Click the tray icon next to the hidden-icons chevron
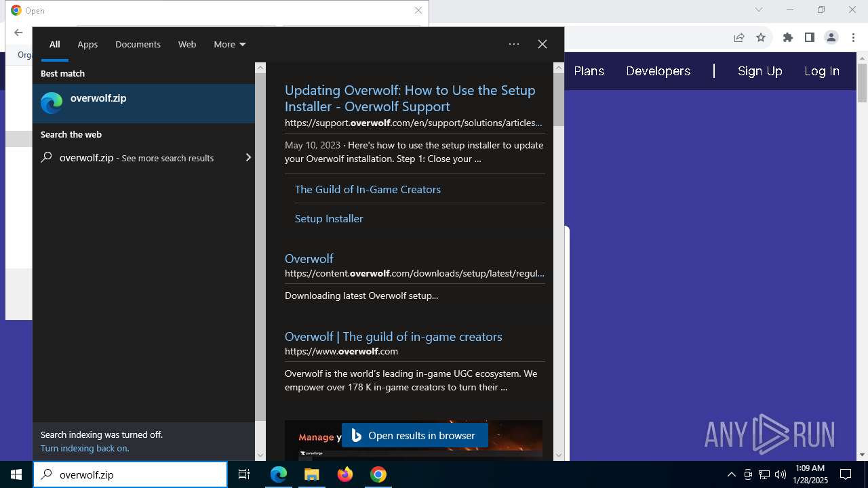Screen dimensions: 868x488 748,474
